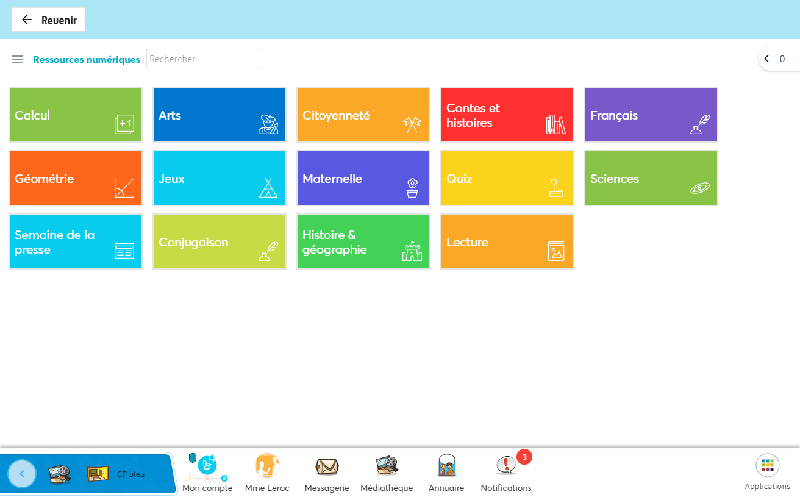
Task: Open the hamburger menu beside Ressources numériques
Action: coord(17,59)
